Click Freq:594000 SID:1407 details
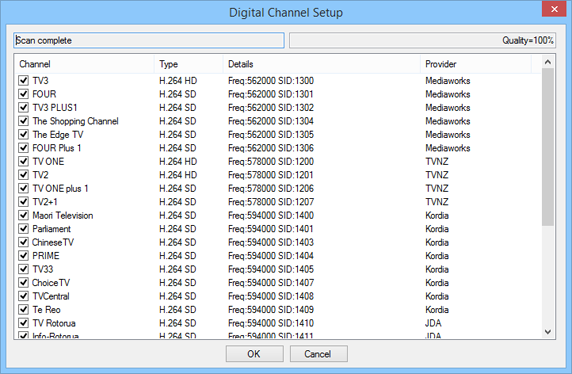Screen dimensions: 572x374 coord(271,283)
